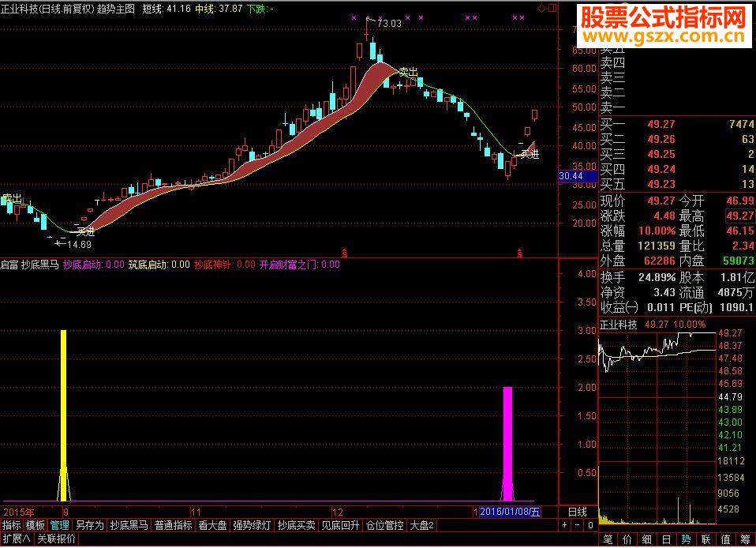The height and width of the screenshot is (548, 756).
Task: Open the 日线 period selector
Action: coord(577,512)
